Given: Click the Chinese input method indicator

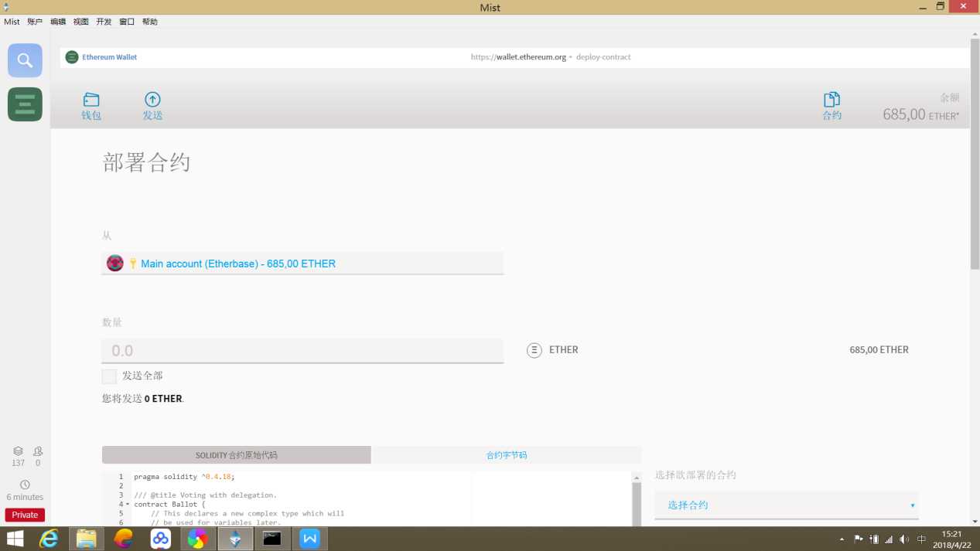Looking at the screenshot, I should click(x=922, y=539).
